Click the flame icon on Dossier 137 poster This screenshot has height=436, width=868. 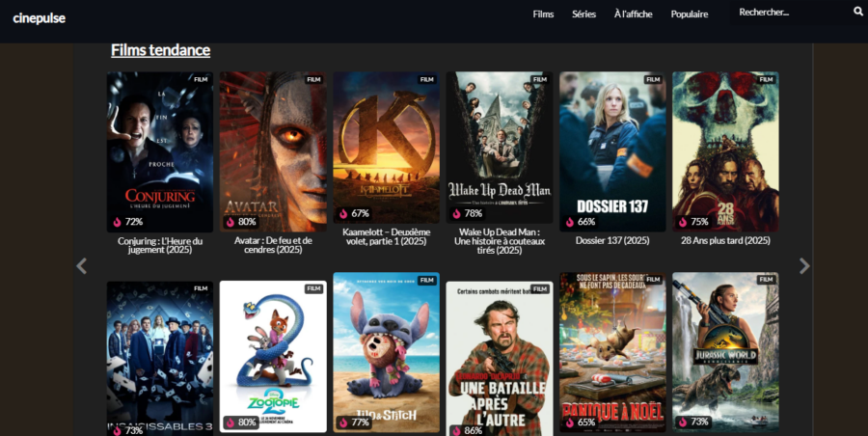coord(570,222)
